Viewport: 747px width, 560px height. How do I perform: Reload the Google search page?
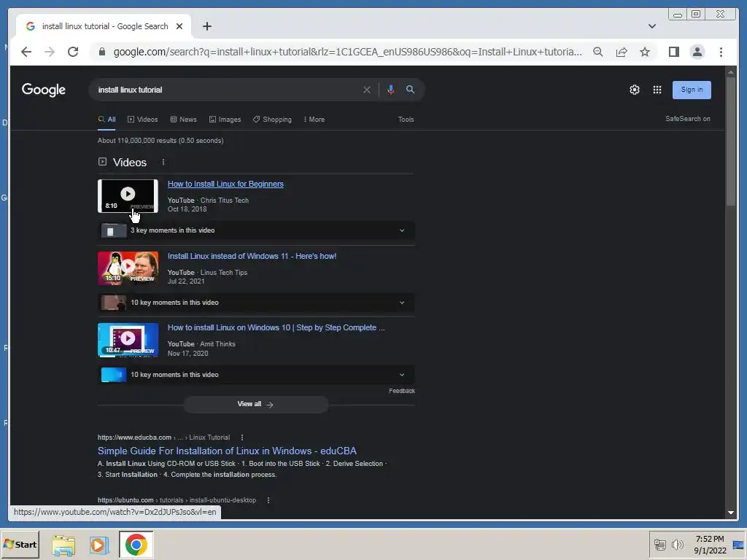(x=73, y=52)
